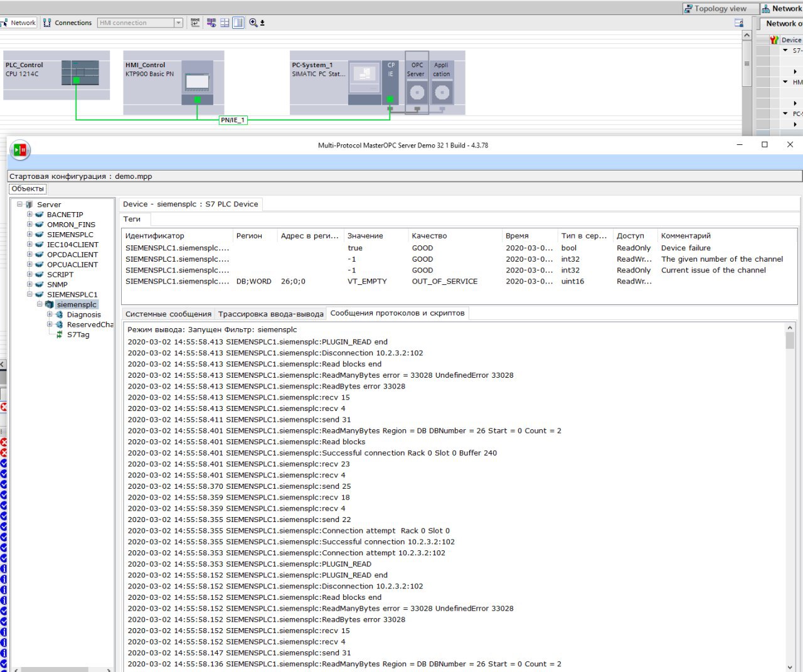The height and width of the screenshot is (672, 803).
Task: Click the PN/IE_1 network label
Action: coord(233,120)
